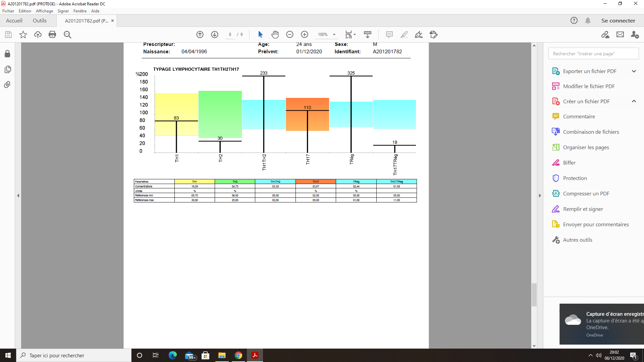Click the tools search field
This screenshot has height=362, width=644.
[593, 54]
